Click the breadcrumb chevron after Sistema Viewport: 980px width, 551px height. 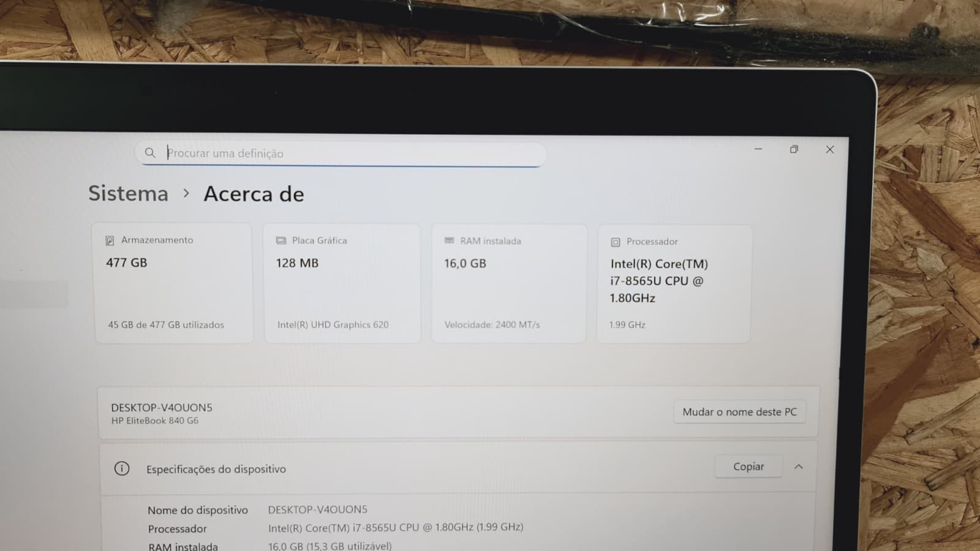(x=186, y=193)
